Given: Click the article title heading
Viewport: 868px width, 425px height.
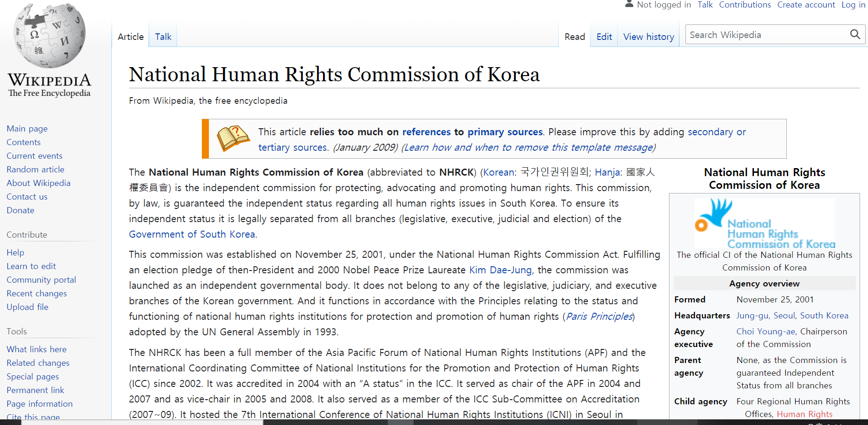Looking at the screenshot, I should coord(334,75).
